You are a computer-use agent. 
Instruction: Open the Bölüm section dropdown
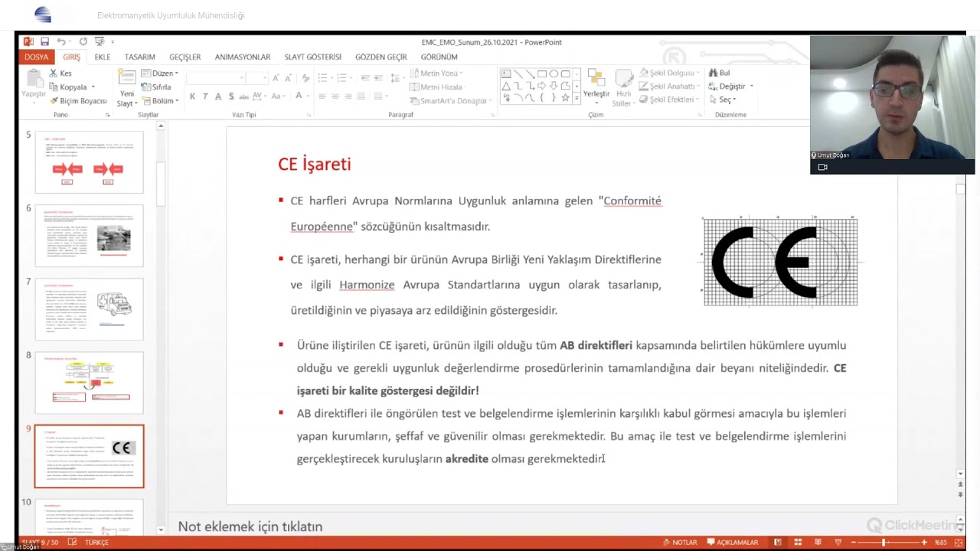[159, 101]
